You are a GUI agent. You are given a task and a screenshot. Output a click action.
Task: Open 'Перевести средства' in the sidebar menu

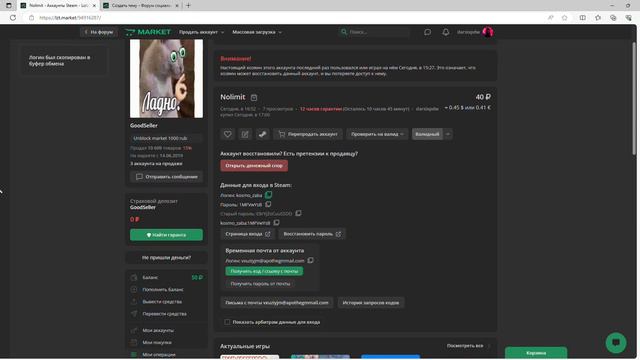click(164, 314)
